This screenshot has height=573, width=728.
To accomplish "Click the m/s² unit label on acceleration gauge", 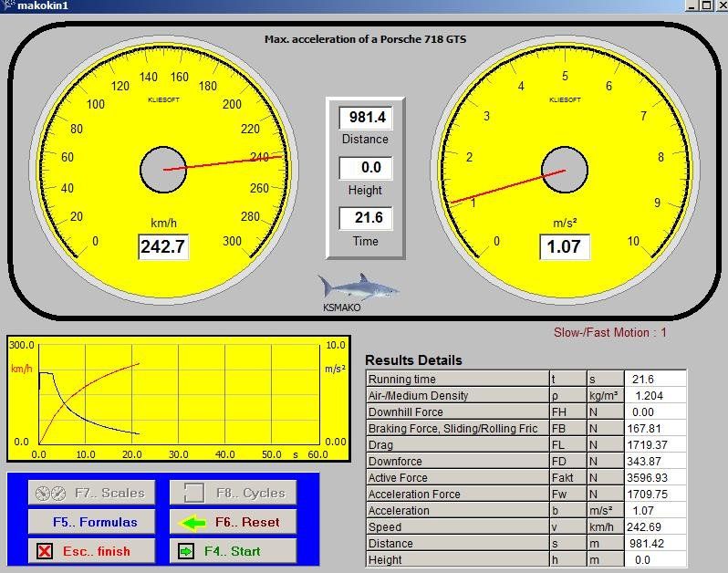I will pos(565,224).
